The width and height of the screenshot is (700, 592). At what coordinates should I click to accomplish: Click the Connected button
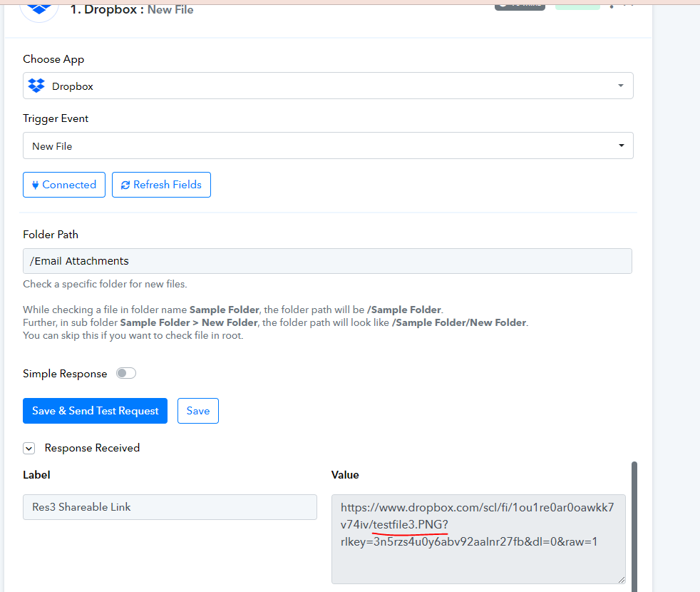(64, 185)
